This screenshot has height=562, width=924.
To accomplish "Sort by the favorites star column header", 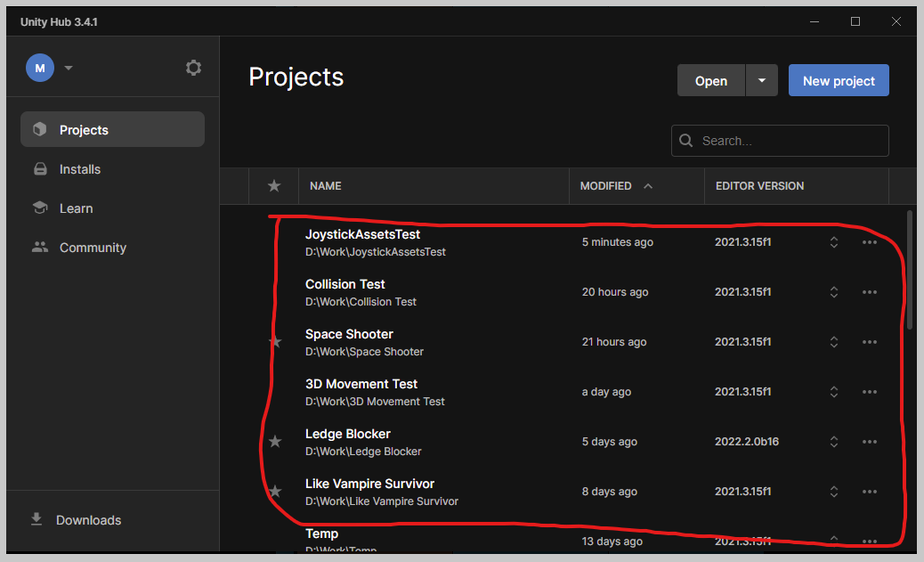I will [274, 186].
